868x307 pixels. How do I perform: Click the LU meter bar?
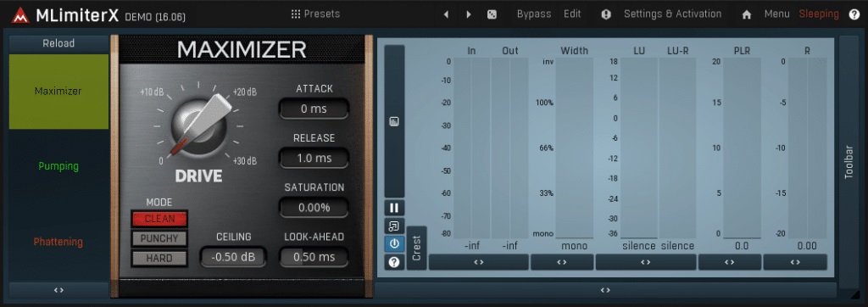[x=639, y=148]
